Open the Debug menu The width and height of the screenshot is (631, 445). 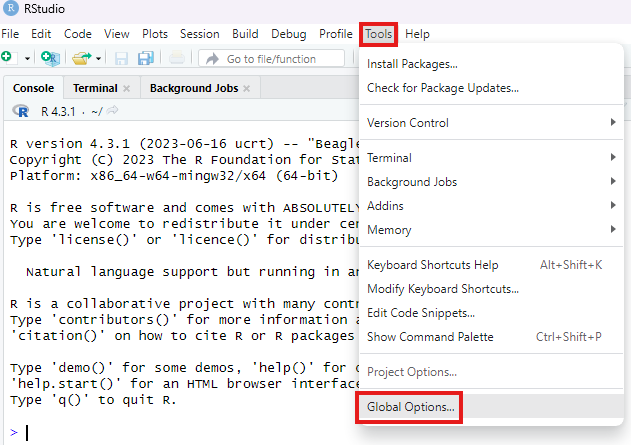[289, 34]
